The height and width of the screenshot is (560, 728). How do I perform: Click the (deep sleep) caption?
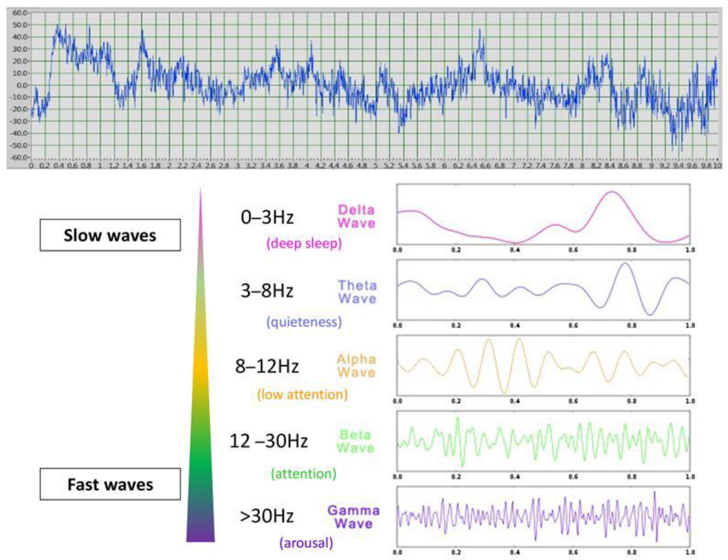(304, 243)
